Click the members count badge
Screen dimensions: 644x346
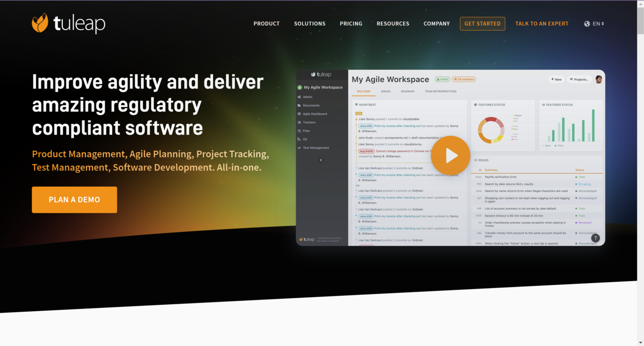(464, 79)
